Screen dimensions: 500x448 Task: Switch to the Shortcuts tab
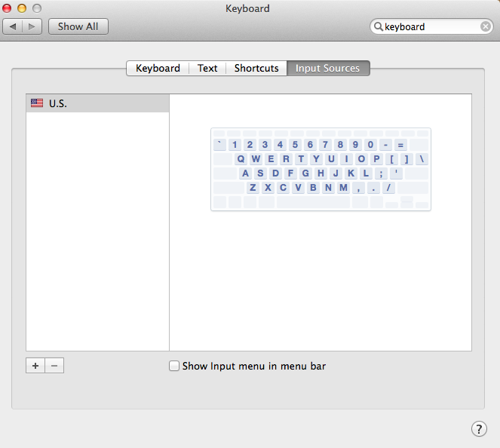[x=256, y=68]
